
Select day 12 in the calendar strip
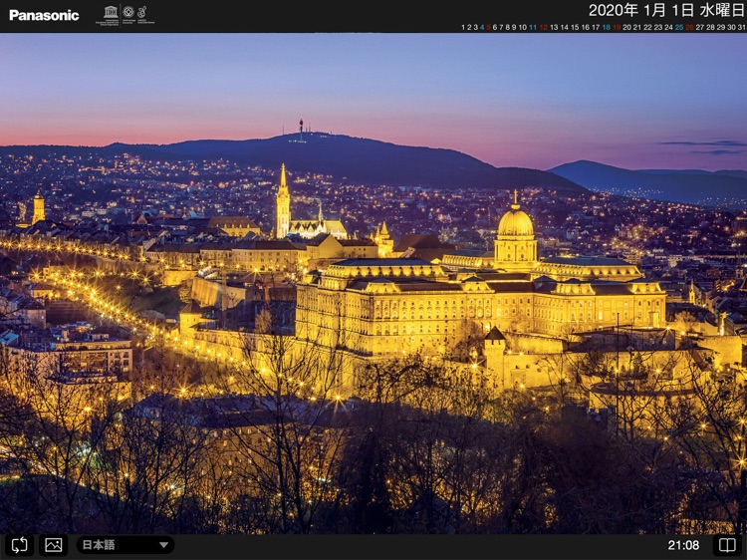pos(543,27)
